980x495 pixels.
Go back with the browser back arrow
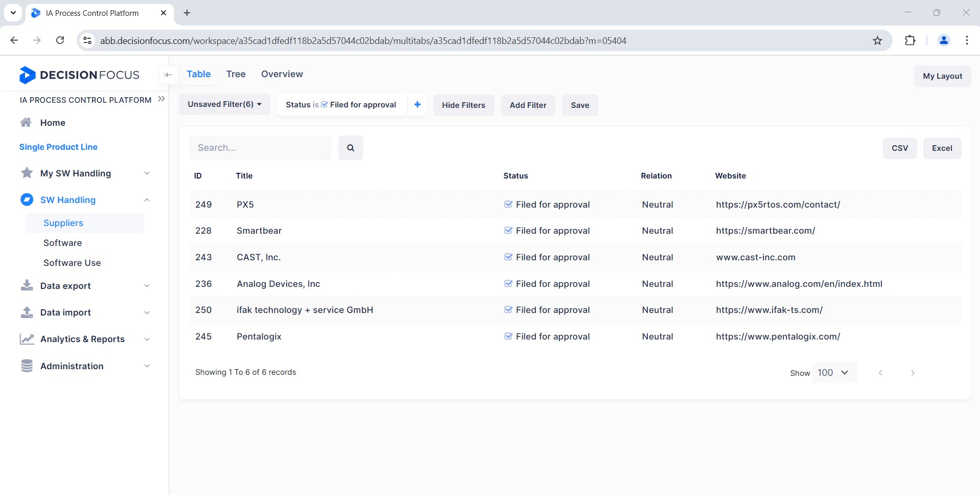(x=14, y=40)
